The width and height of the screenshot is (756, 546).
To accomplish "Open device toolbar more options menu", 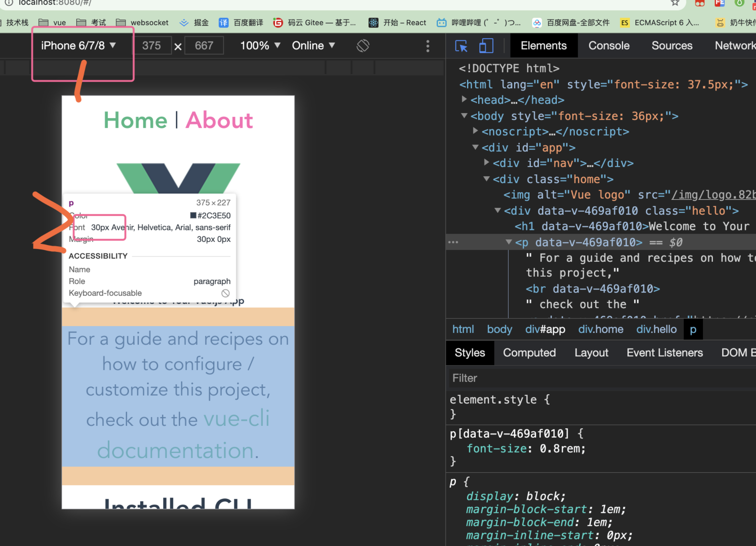I will click(x=428, y=46).
